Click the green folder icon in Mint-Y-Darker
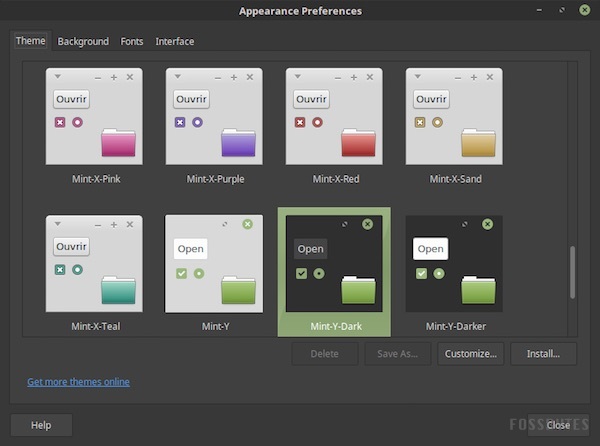 pos(478,290)
